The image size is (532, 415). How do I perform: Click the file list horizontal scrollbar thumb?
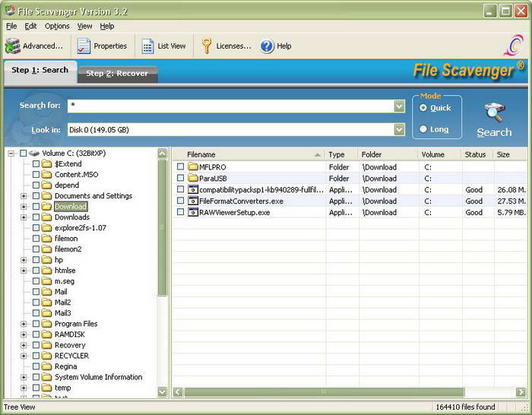point(324,392)
